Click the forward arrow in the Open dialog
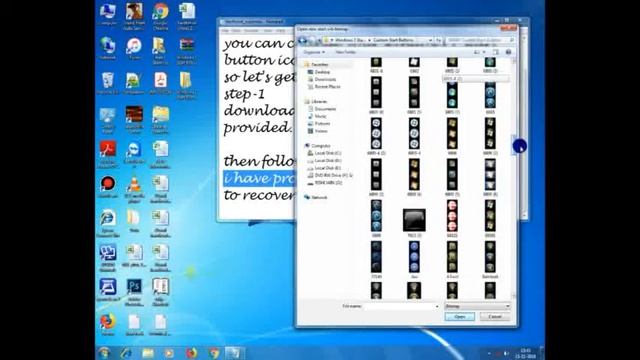 tap(312, 40)
